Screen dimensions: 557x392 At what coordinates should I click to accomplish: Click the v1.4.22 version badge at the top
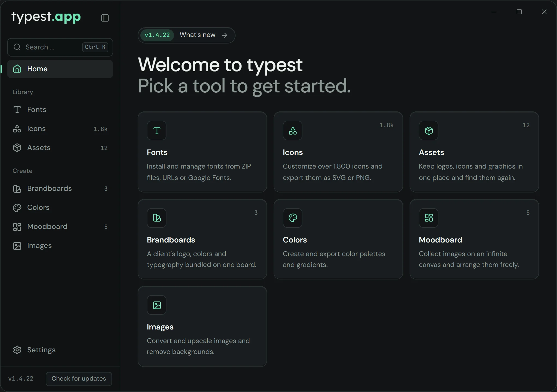157,35
